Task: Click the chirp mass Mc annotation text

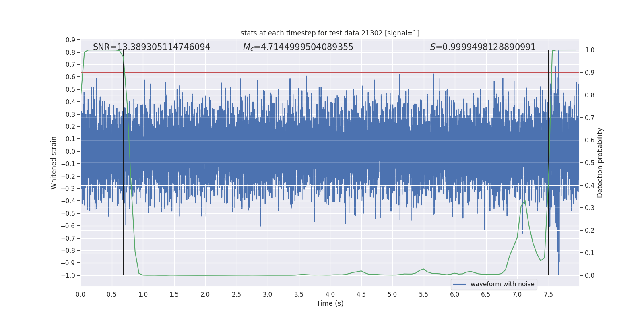Action: click(298, 47)
